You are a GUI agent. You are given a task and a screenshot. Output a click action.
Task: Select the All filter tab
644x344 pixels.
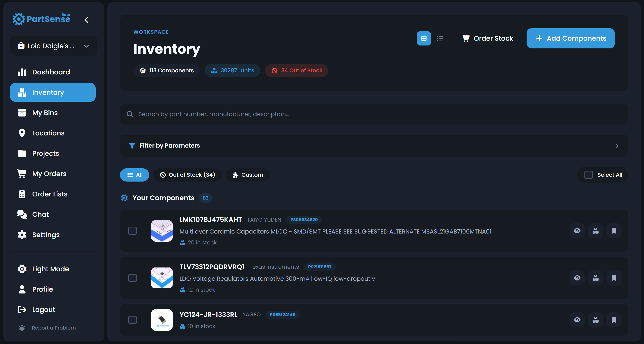click(x=134, y=175)
